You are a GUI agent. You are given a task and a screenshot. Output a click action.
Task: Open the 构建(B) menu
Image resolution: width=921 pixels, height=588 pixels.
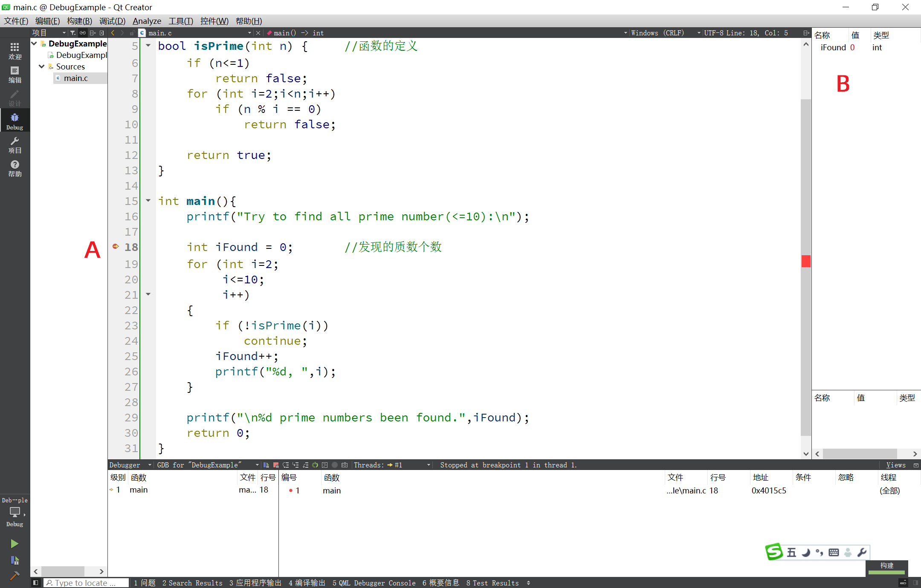point(79,21)
